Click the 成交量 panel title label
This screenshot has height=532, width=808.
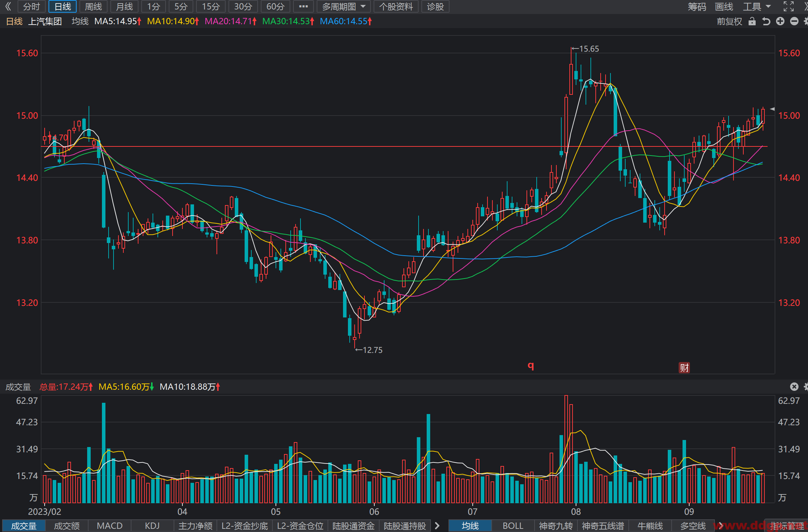pyautogui.click(x=18, y=387)
